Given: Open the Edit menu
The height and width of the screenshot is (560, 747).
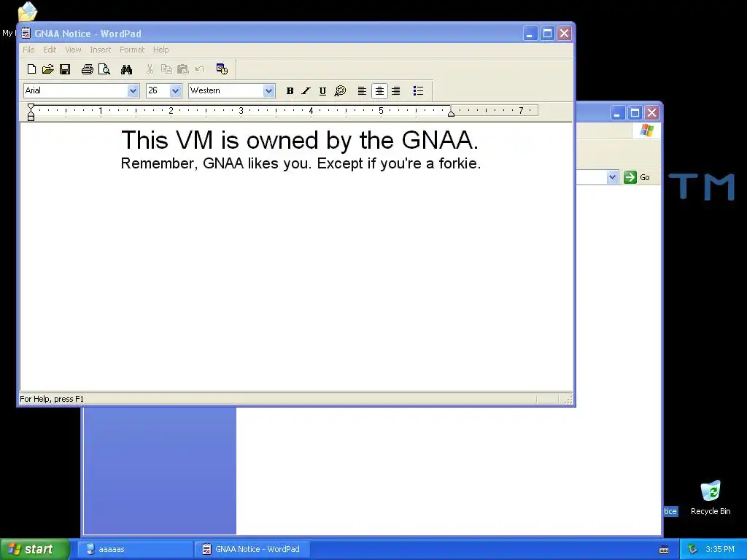Looking at the screenshot, I should pyautogui.click(x=50, y=50).
